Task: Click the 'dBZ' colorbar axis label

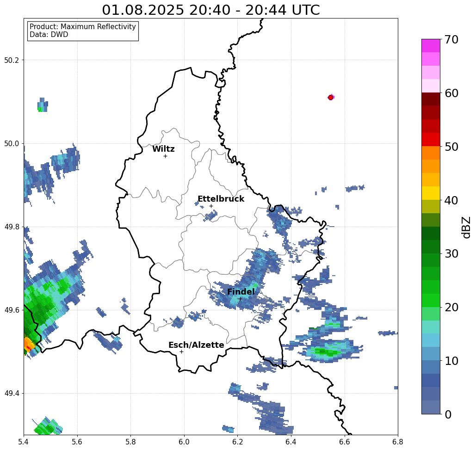Action: 466,227
